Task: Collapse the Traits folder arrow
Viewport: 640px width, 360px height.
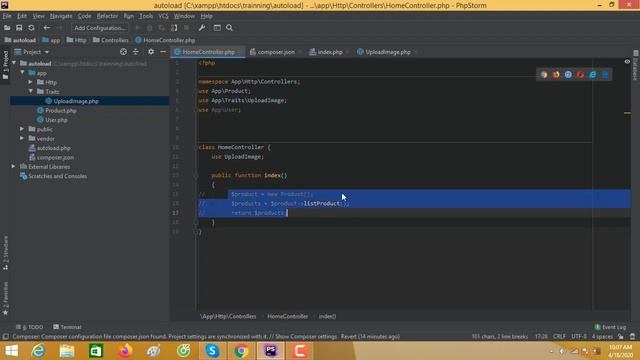Action: point(31,91)
